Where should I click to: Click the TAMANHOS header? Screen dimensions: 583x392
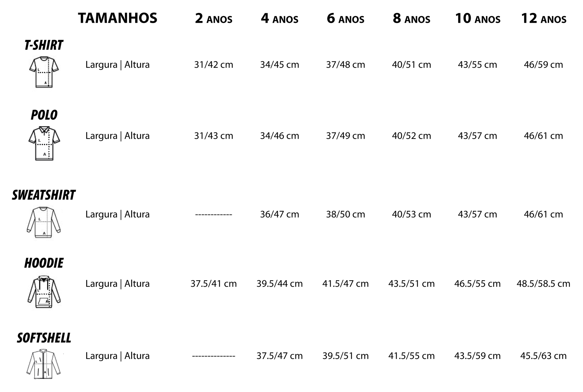pyautogui.click(x=117, y=18)
